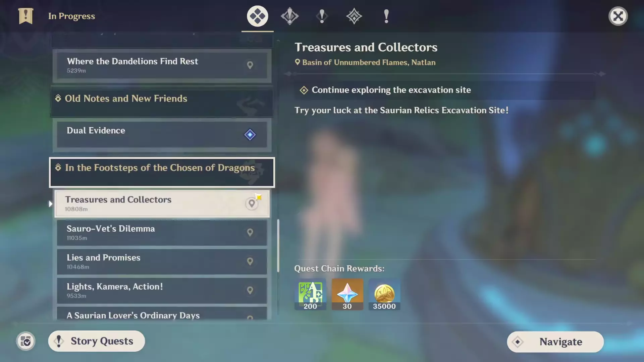Viewport: 644px width, 362px height.
Task: Click the location pin on Lies and Promises
Action: click(250, 261)
